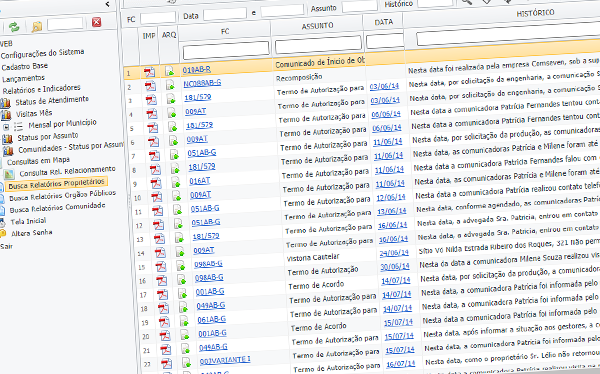Expand the Mensal por Município node
The image size is (600, 374).
point(6,127)
